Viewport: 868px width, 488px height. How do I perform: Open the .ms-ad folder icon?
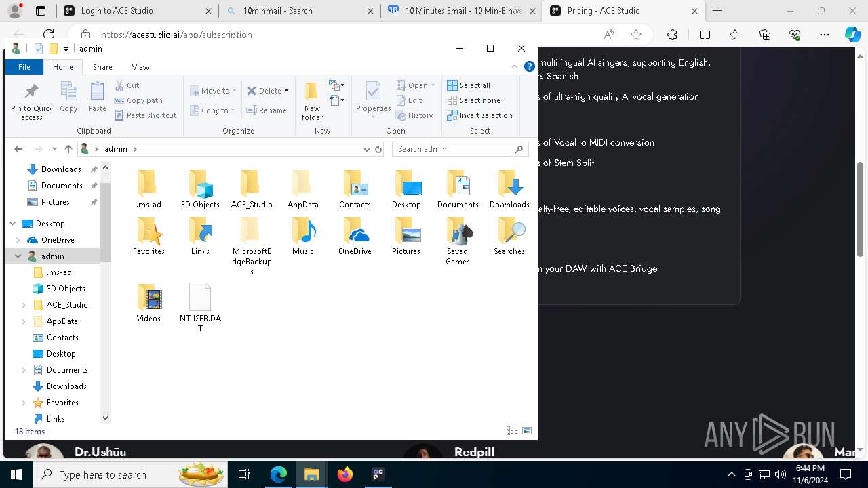(149, 183)
